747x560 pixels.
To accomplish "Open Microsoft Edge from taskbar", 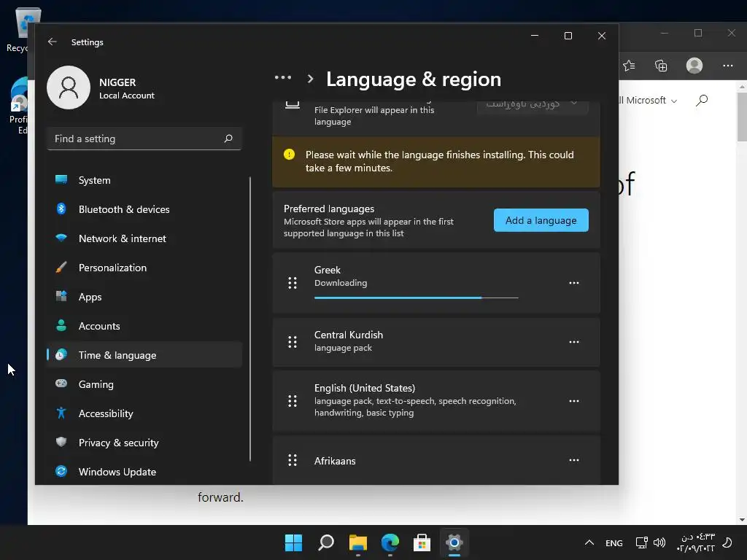I will click(x=390, y=542).
